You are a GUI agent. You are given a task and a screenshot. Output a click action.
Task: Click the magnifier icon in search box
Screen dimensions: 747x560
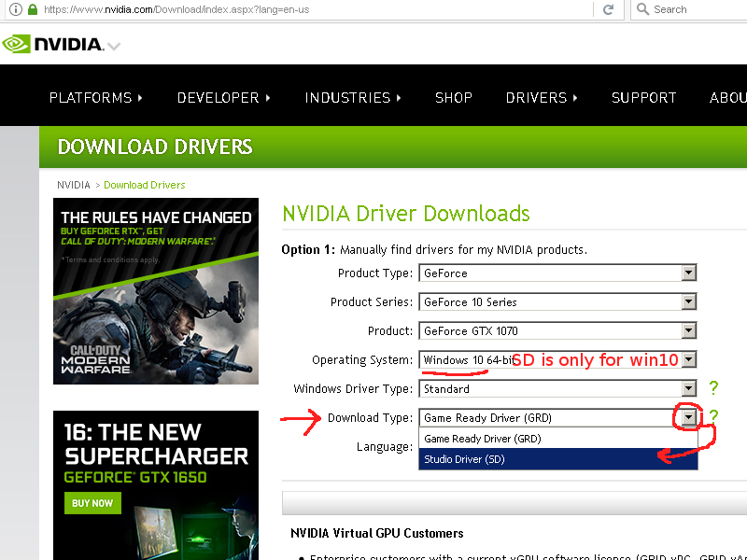642,9
